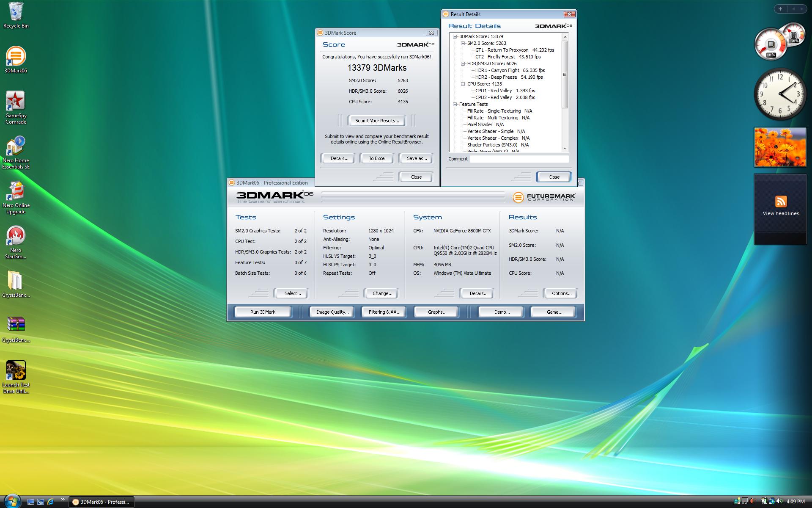Open the CrysisBenc folder icon
Screen dimensions: 812x508
coord(16,284)
